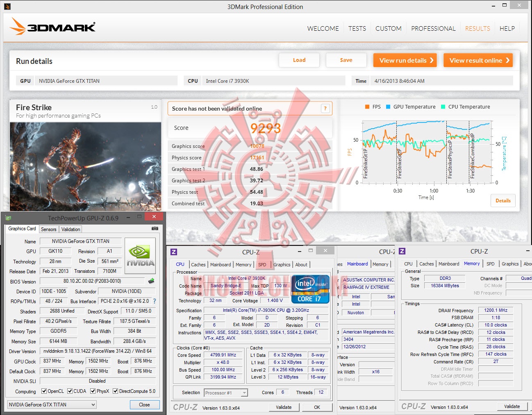Click the Memory Size value 6144 MB
532x415 pixels.
point(59,341)
